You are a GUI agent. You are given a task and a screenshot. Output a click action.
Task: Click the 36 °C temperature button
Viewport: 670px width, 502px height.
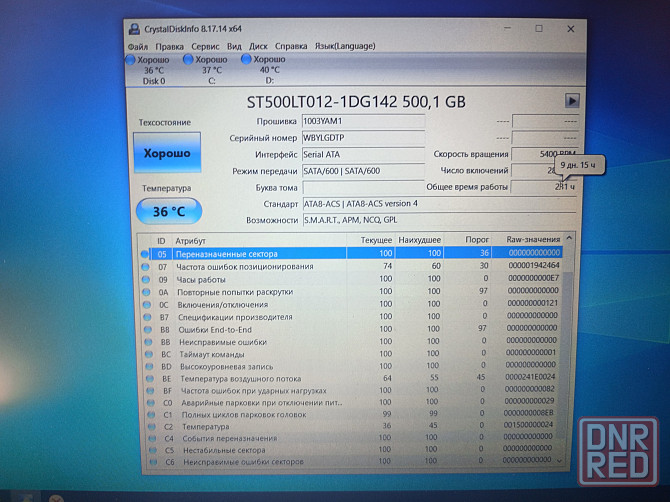tap(169, 211)
